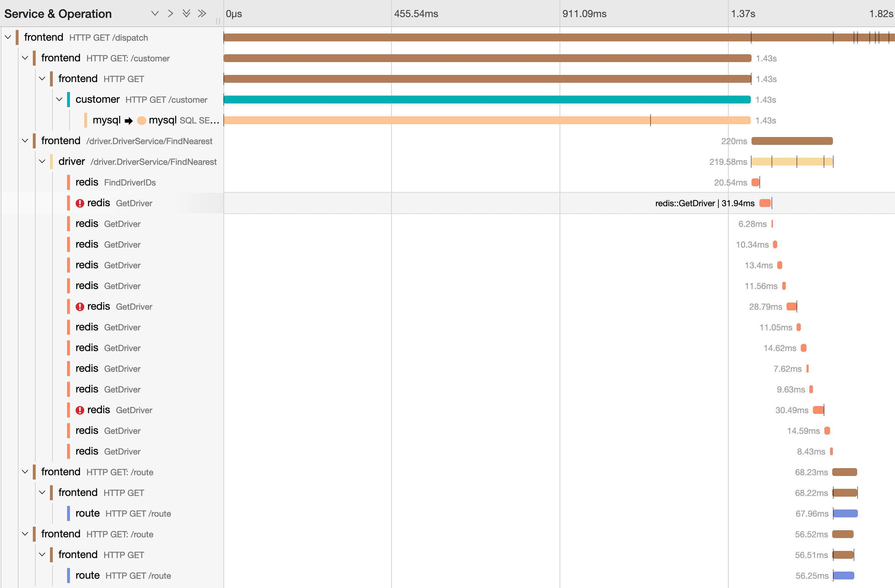The image size is (895, 588).
Task: Click the expand all double-chevron icon
Action: (186, 14)
